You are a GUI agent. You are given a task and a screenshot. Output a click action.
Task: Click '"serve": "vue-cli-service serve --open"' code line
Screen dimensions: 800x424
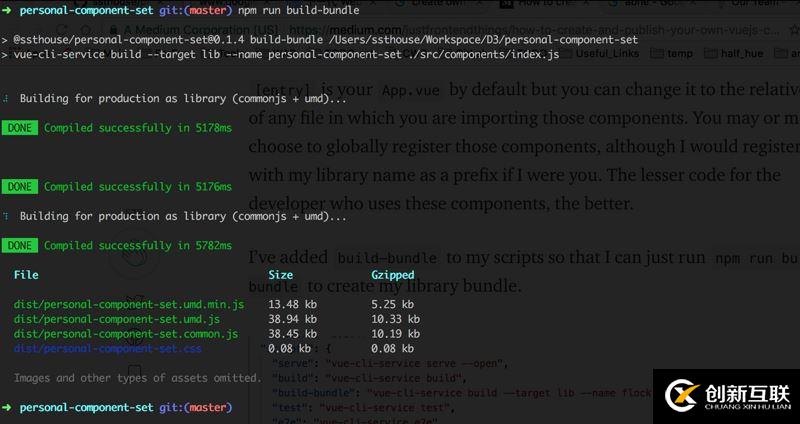tap(390, 364)
